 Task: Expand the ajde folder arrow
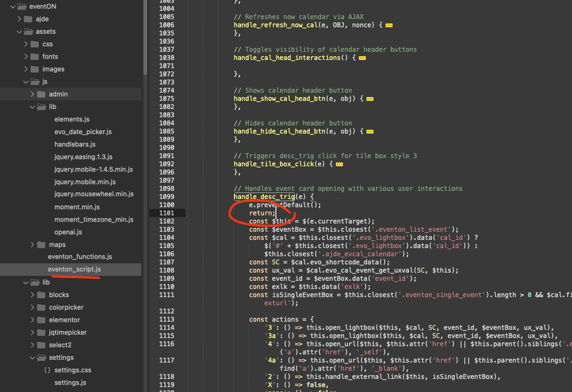coord(19,19)
